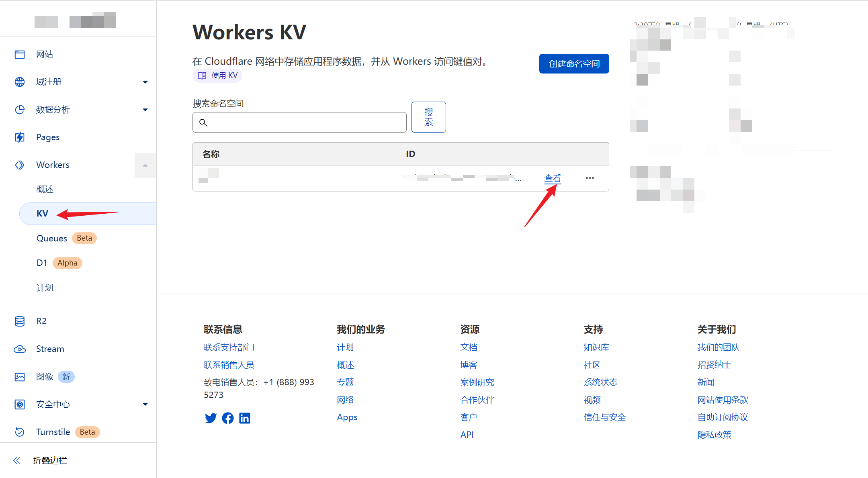Click the Pages lightning icon
868x478 pixels.
click(20, 137)
